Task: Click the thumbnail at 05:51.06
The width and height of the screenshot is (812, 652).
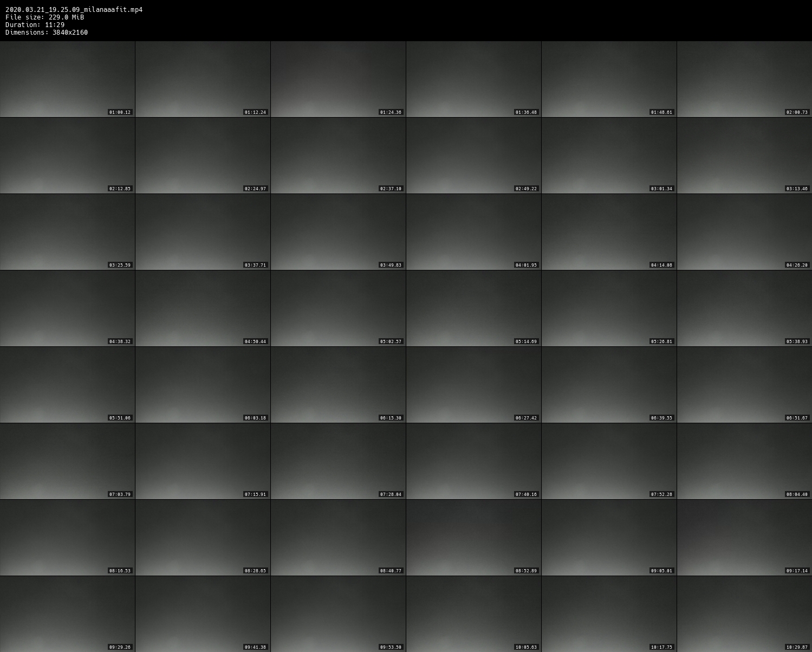Action: [x=67, y=385]
